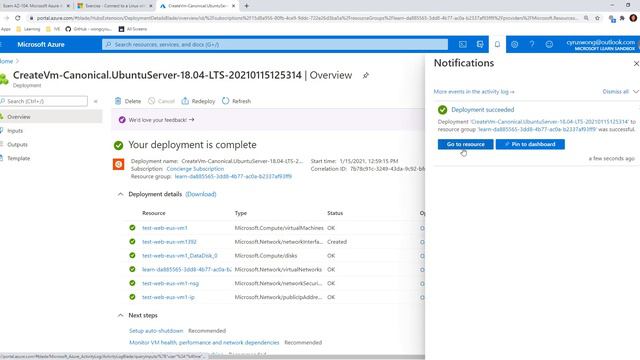Open test-web-eus-vm1 virtual machine resource
The image size is (640, 360).
[165, 228]
